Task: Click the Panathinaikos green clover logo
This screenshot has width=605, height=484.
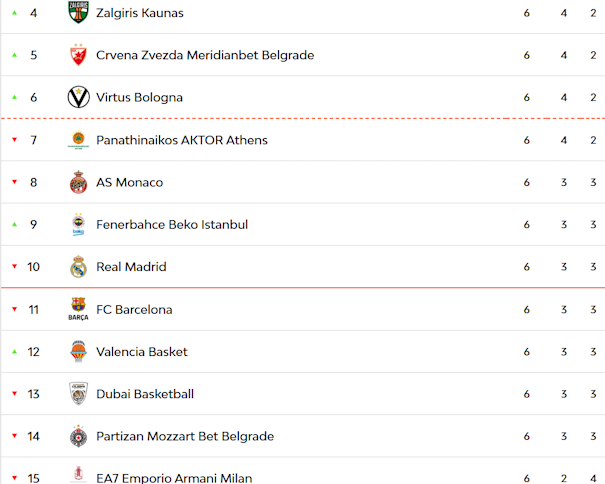Action: (x=78, y=140)
